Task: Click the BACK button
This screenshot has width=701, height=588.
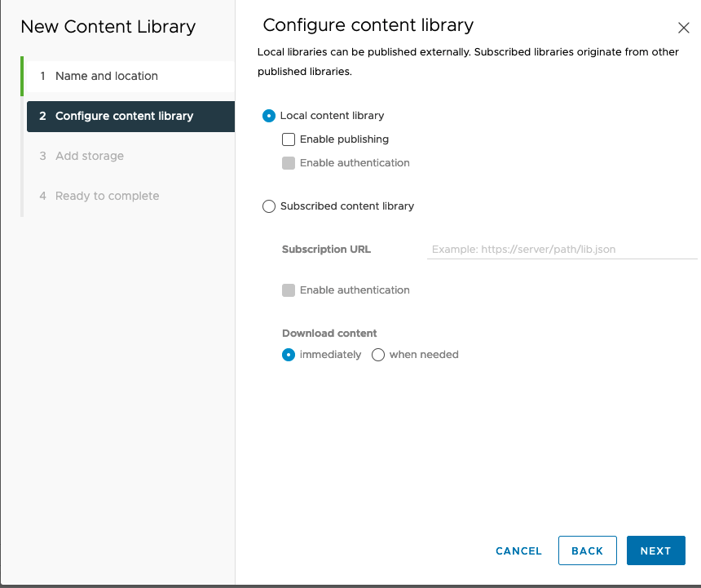Action: pos(587,550)
